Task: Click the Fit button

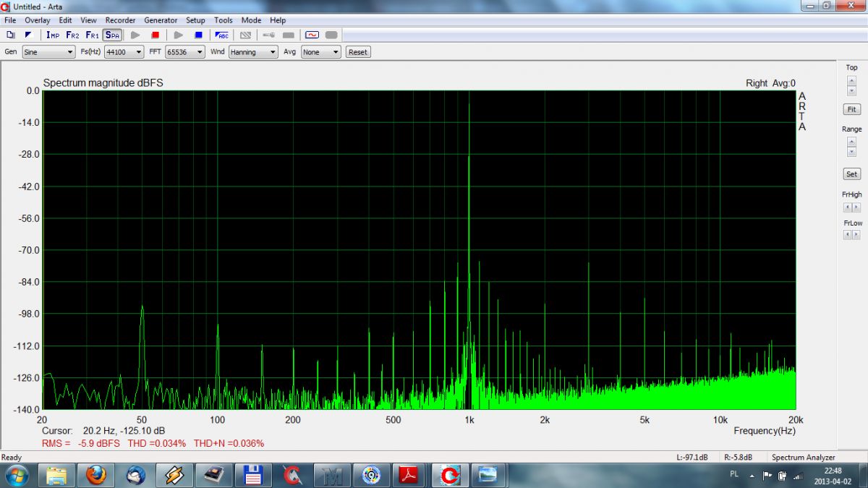Action: click(852, 109)
